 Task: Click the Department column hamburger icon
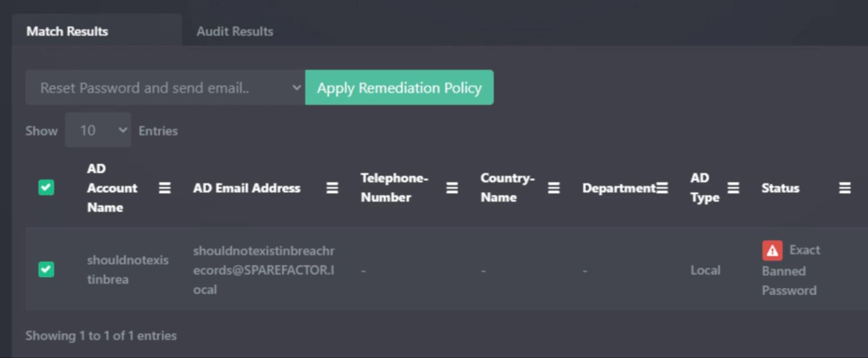click(662, 188)
